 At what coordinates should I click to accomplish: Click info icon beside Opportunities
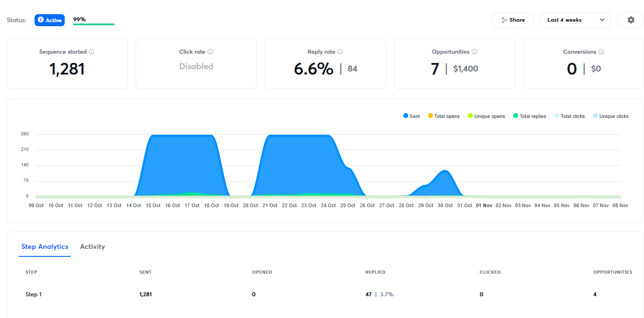pyautogui.click(x=474, y=52)
